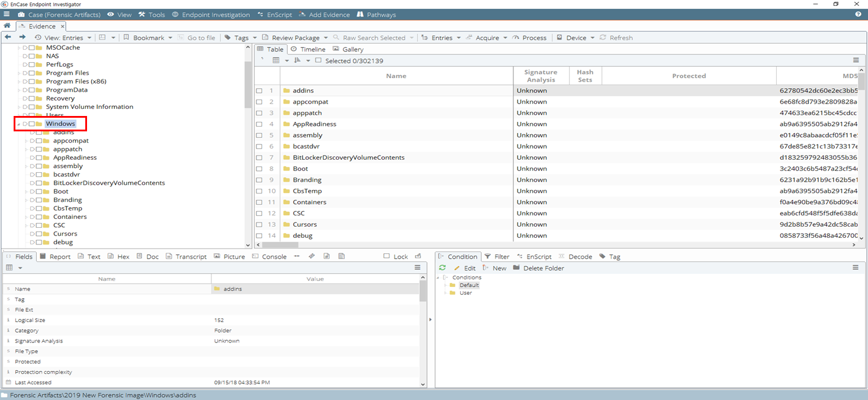This screenshot has height=400, width=868.
Task: Click the Home tab icon
Action: click(x=7, y=26)
